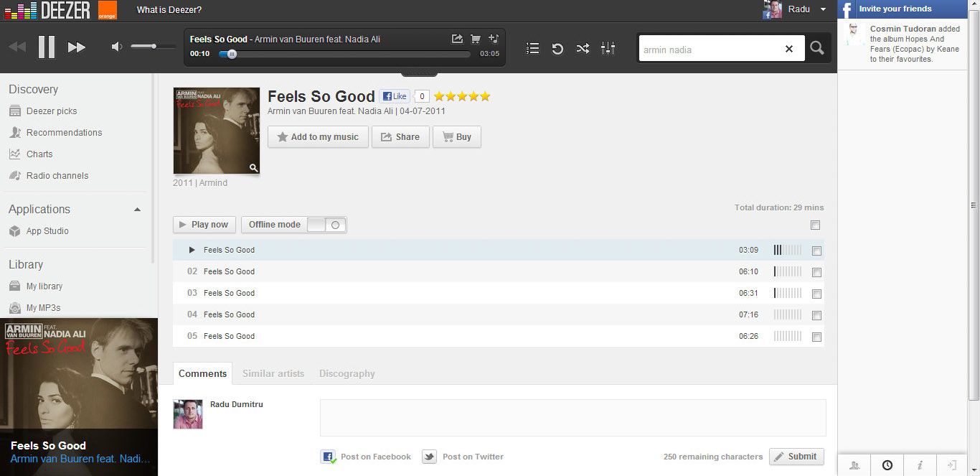Toggle the repeat icon
This screenshot has width=980, height=476.
tap(557, 48)
